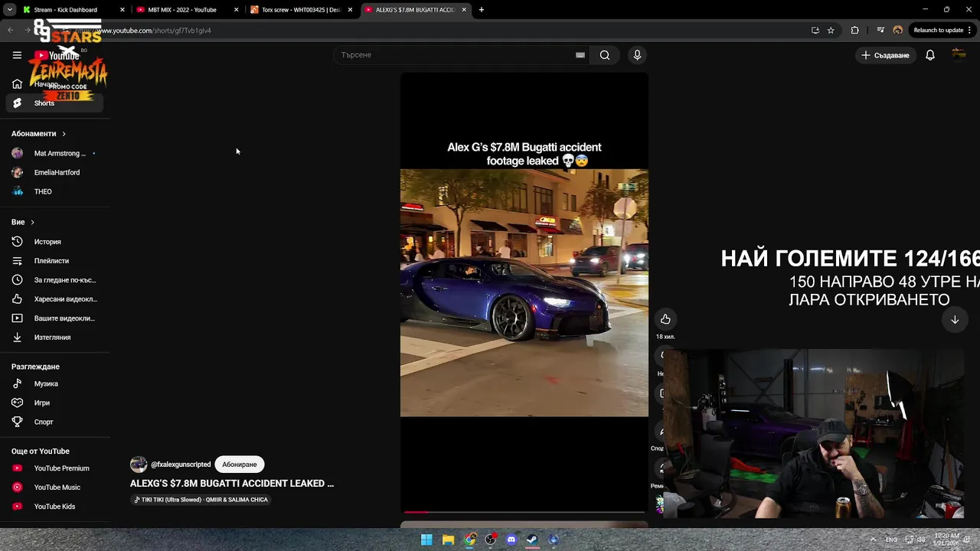Screen dimensions: 980x551
Task: Open EmeliaHartford subscription channel
Action: 54,173
